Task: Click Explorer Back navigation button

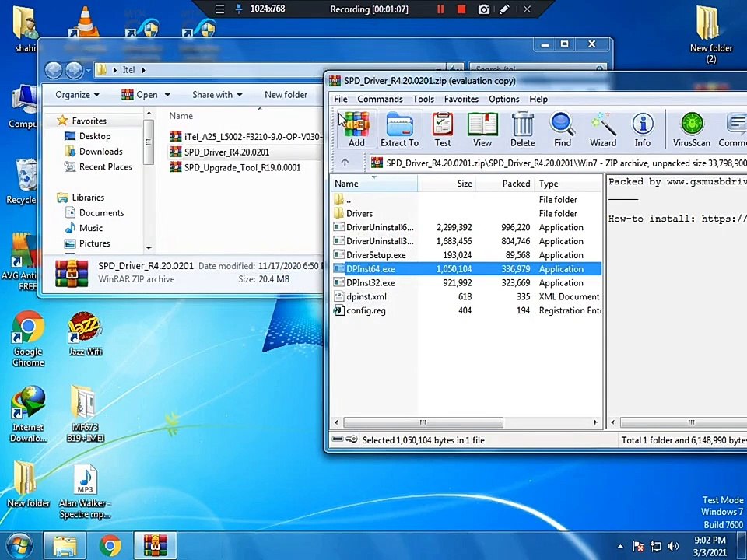Action: (54, 71)
